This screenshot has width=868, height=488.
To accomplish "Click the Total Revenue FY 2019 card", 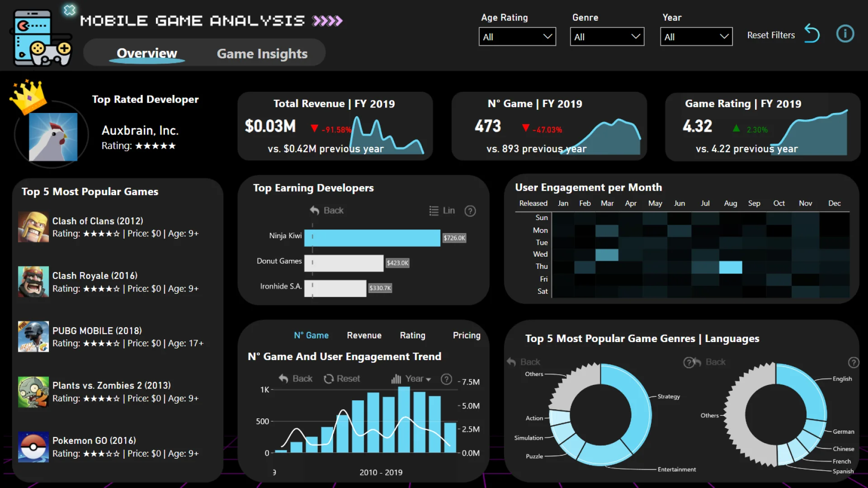I will tap(335, 126).
